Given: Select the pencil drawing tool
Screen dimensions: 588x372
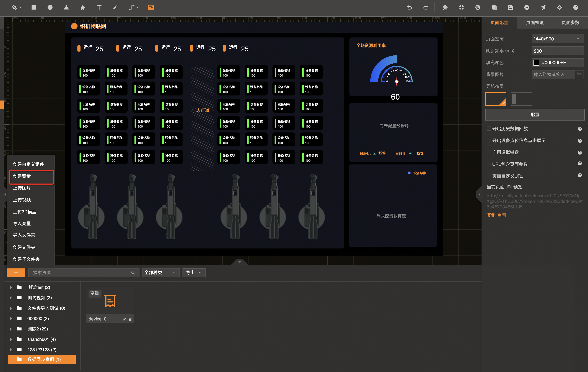Looking at the screenshot, I should click(x=115, y=8).
